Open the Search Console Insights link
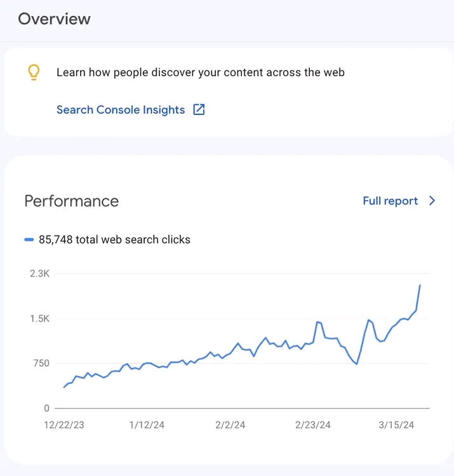The width and height of the screenshot is (454, 476). pyautogui.click(x=121, y=110)
